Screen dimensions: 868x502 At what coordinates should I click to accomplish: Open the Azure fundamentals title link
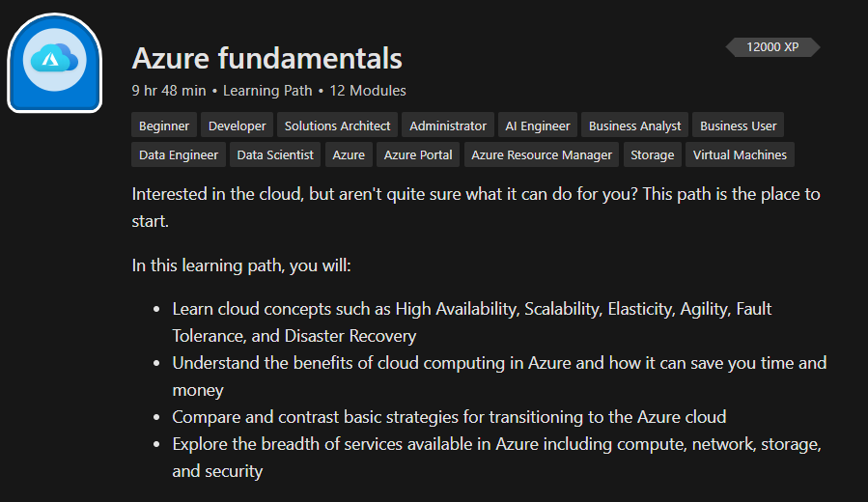[x=266, y=58]
